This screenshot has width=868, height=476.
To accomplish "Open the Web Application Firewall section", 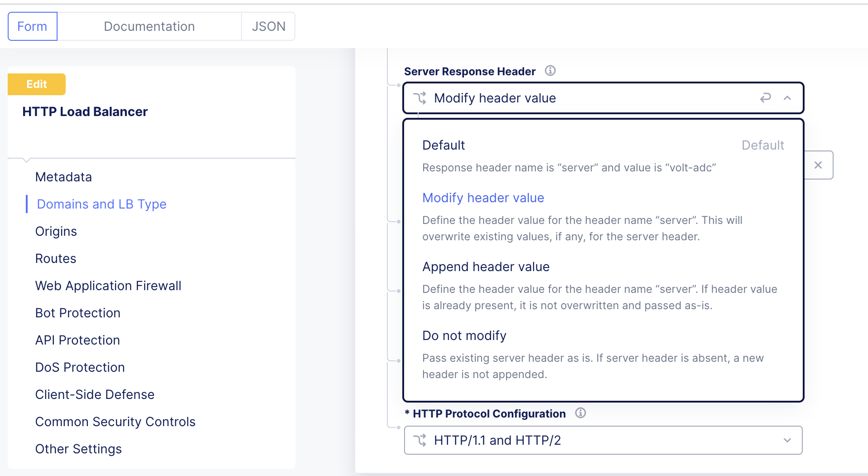I will pos(108,286).
